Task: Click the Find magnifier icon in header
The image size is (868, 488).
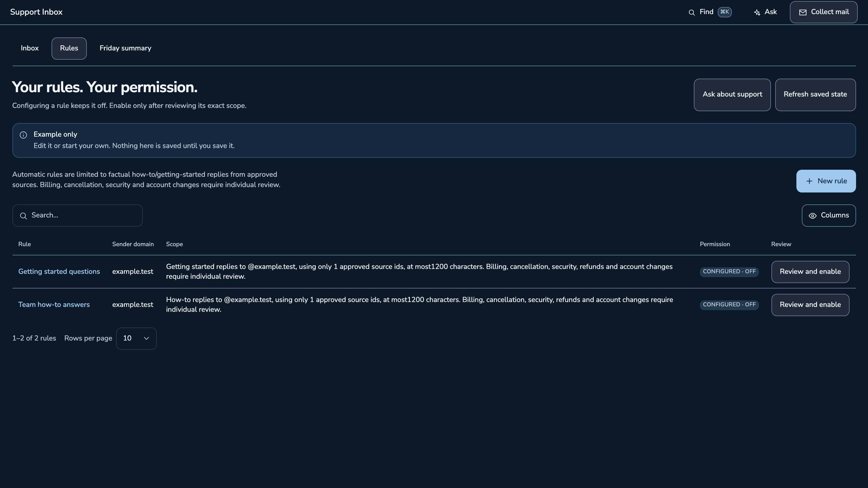Action: point(692,12)
